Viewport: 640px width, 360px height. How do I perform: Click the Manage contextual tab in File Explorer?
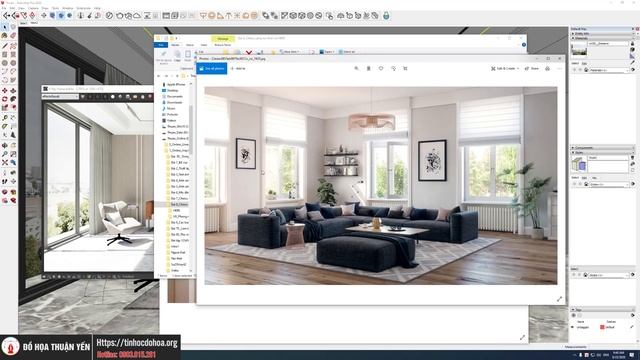(x=223, y=38)
